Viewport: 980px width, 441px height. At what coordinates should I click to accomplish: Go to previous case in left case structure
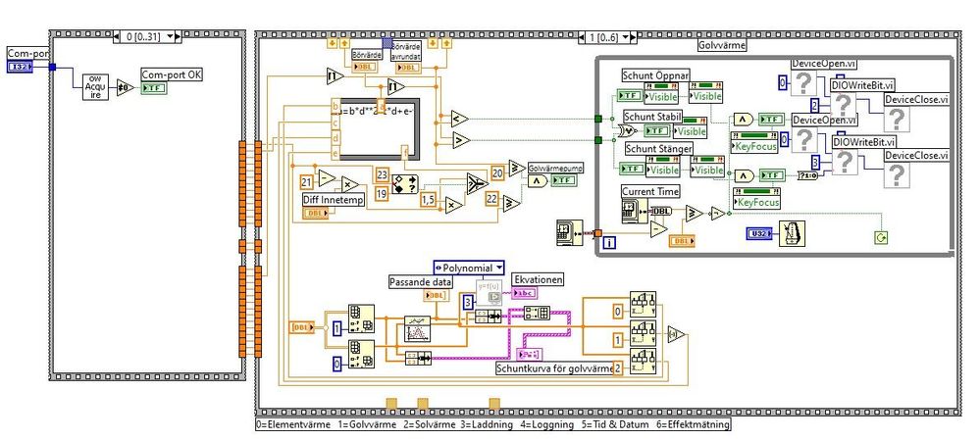(x=117, y=37)
